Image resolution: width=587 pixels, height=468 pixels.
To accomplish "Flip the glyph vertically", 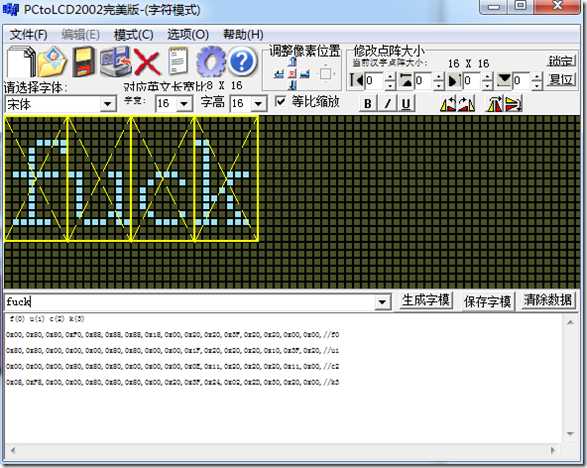I will 513,104.
